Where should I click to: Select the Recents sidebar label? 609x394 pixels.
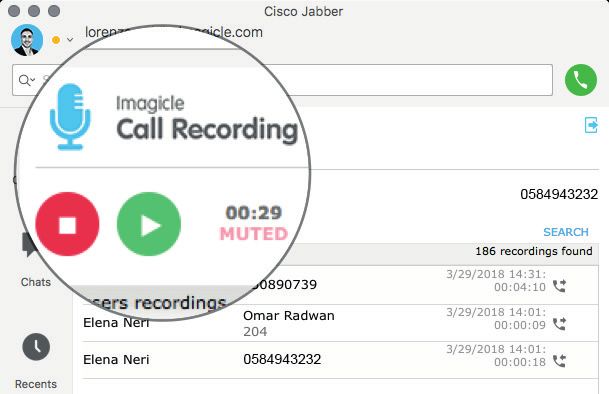[36, 384]
